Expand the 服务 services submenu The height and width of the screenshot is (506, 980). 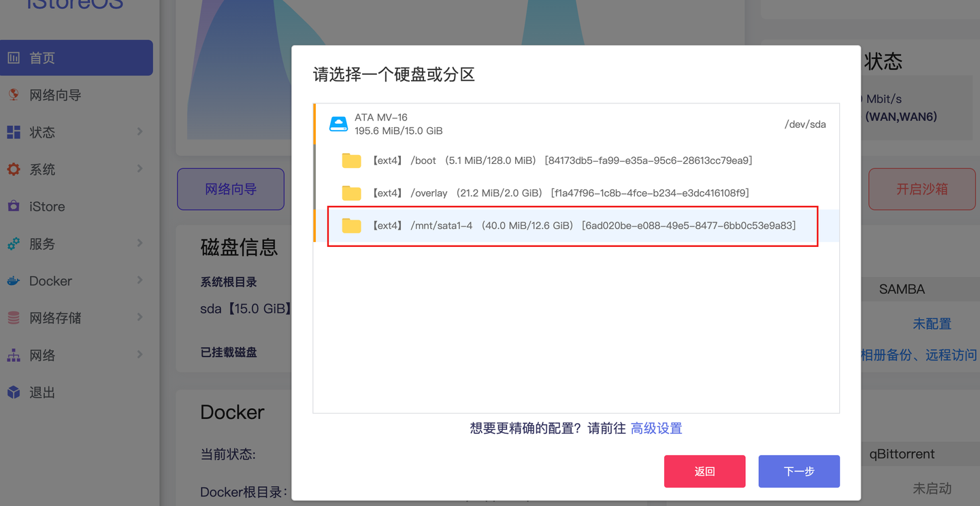(x=141, y=243)
